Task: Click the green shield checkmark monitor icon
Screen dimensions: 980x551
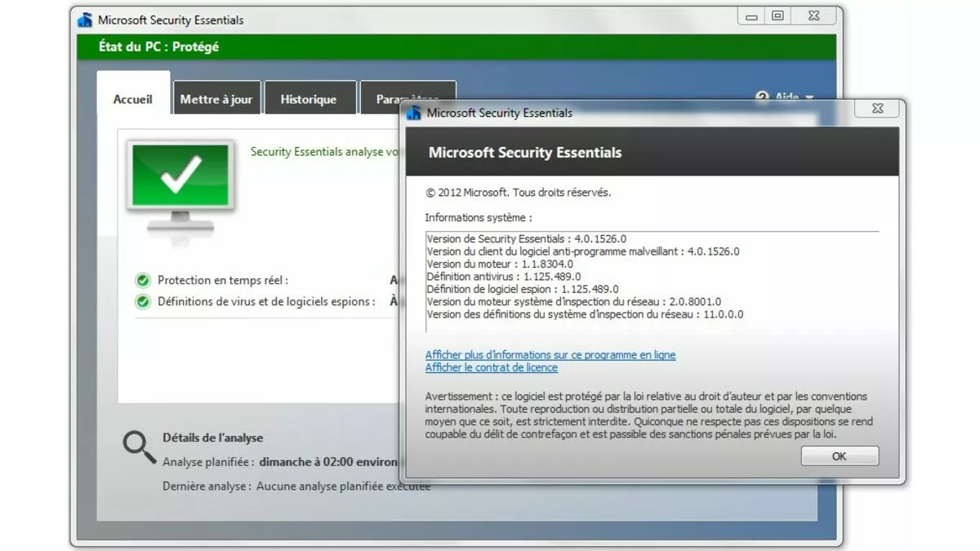Action: (180, 181)
